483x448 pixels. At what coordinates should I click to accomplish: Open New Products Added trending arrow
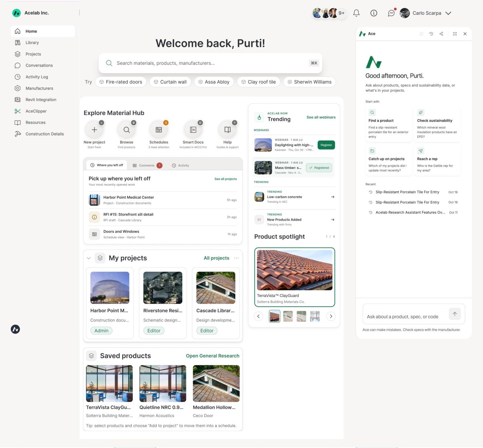click(x=333, y=220)
